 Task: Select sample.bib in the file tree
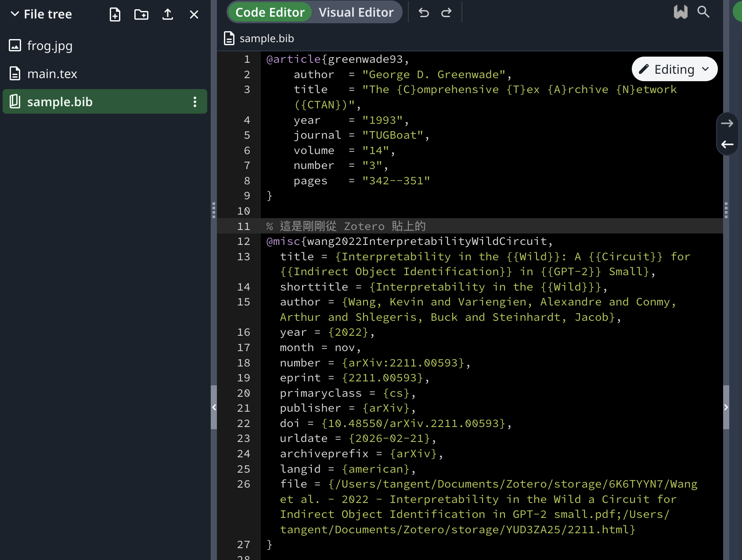coord(60,102)
